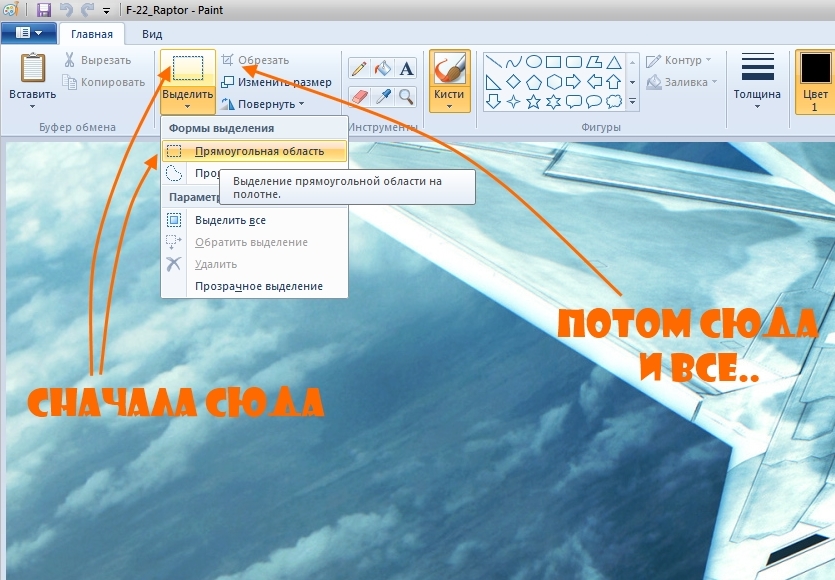Viewport: 835px width, 580px height.
Task: Open the Контур outline dropdown
Action: click(x=709, y=60)
